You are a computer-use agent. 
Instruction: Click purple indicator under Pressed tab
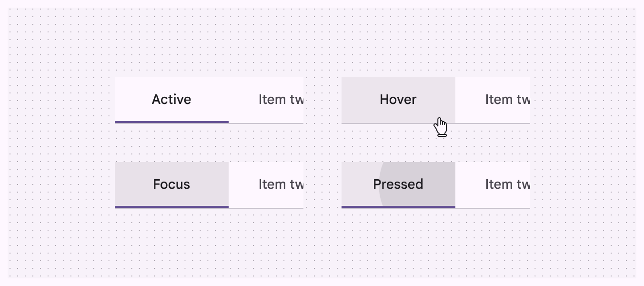point(398,207)
